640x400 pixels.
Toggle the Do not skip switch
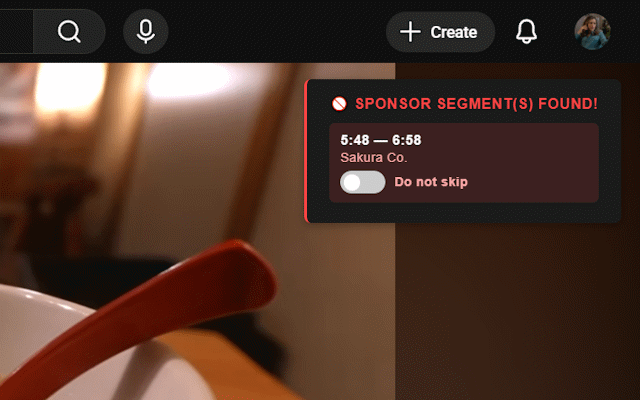point(362,182)
